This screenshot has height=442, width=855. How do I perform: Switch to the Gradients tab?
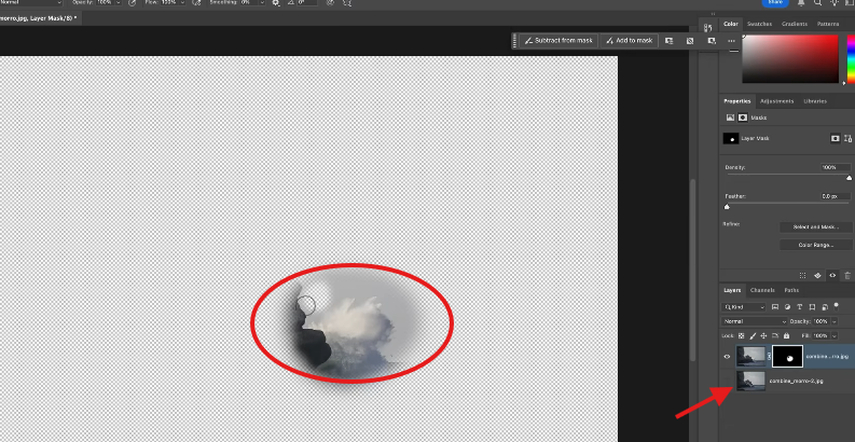[x=794, y=24]
